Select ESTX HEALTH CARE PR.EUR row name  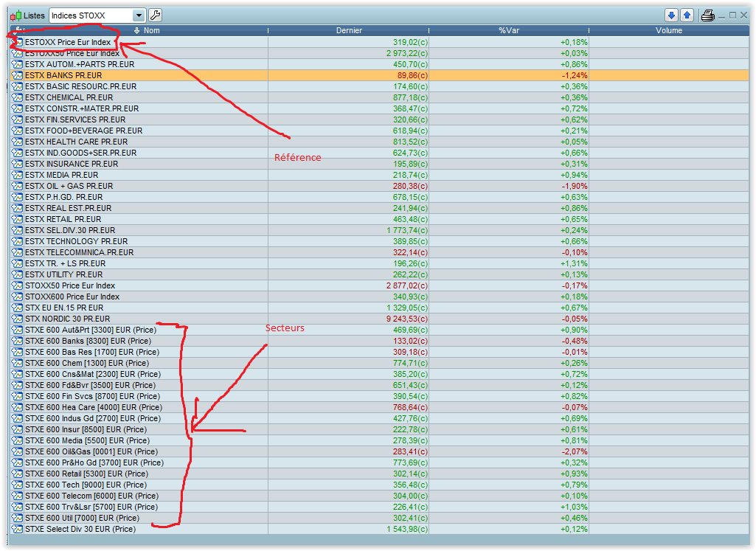pos(77,142)
